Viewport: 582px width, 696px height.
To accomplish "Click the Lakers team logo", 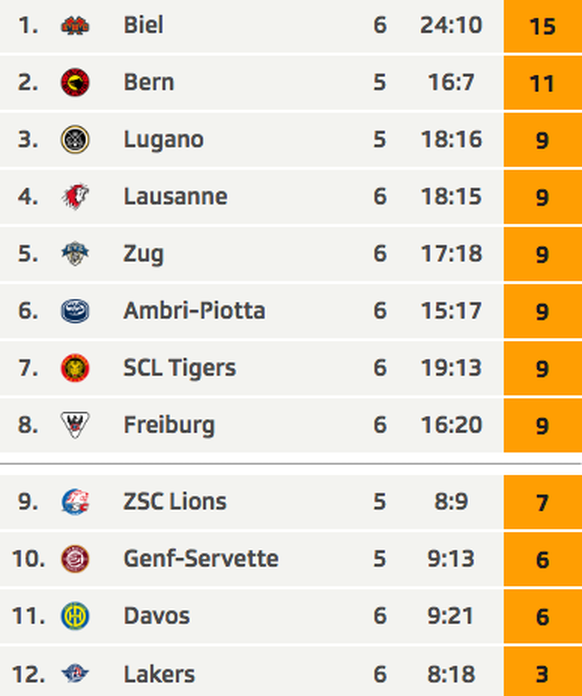I will (x=75, y=673).
